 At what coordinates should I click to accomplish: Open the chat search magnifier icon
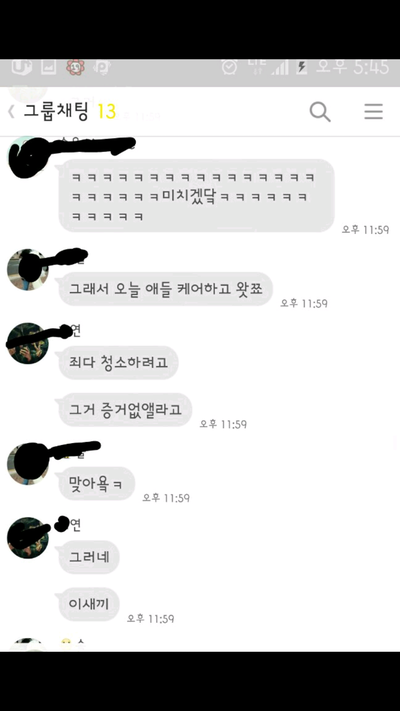(x=320, y=112)
